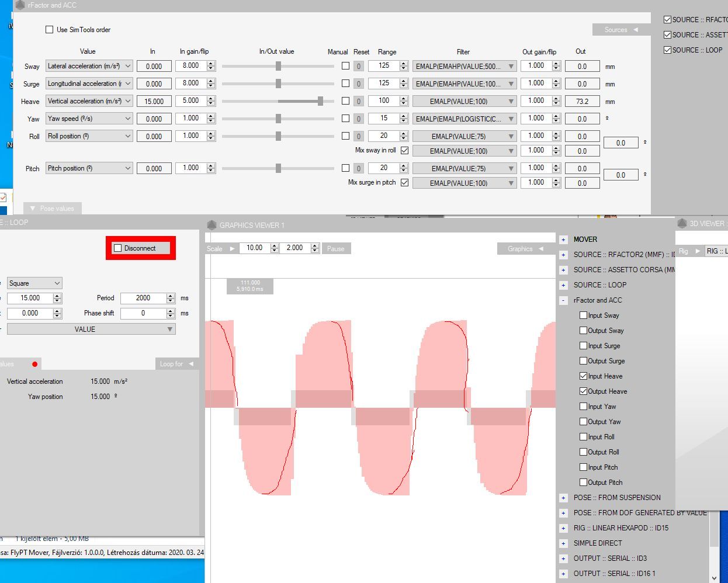
Task: Expand the MOVER tree node
Action: [x=563, y=240]
